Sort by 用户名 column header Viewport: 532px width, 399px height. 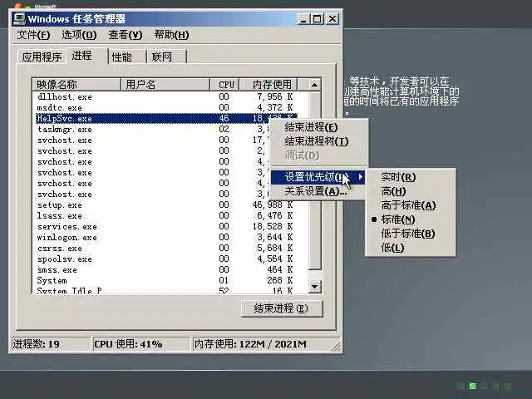165,84
